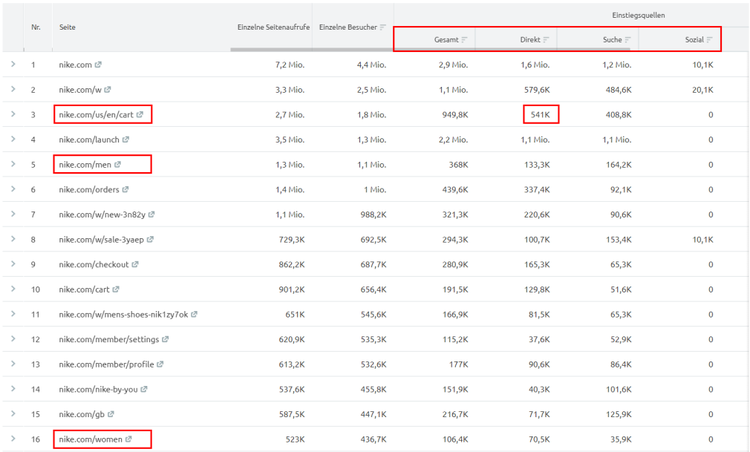This screenshot has height=452, width=750.
Task: Select the 692,5K Besucher value
Action: click(374, 240)
